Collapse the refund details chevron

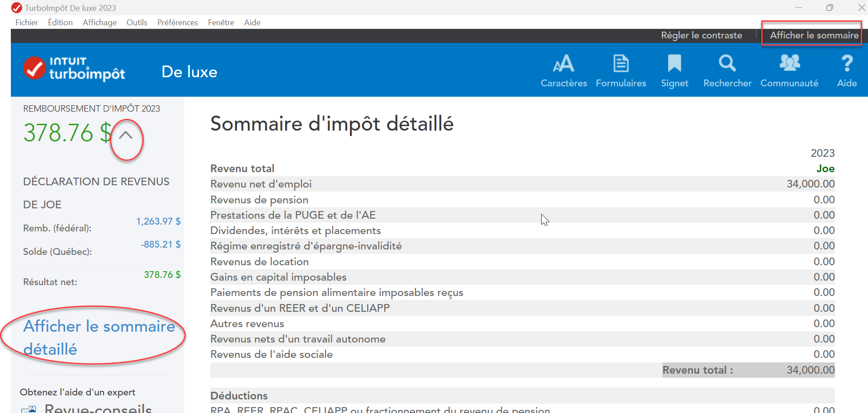click(x=126, y=135)
